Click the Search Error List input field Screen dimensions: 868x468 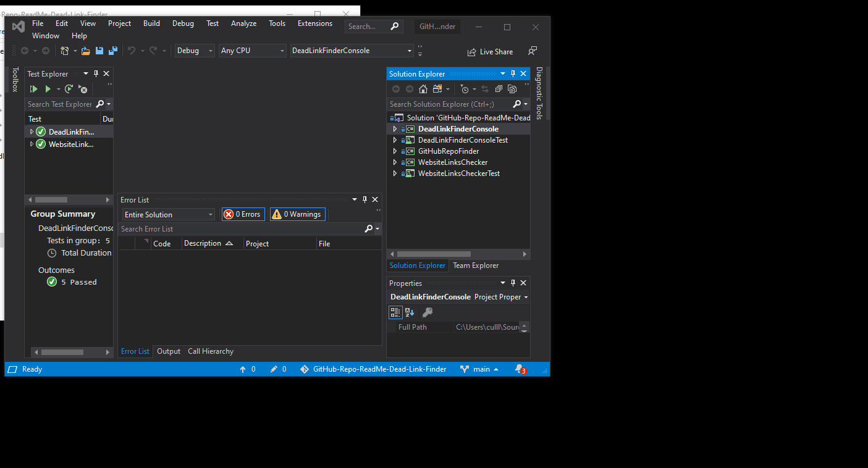coord(241,228)
